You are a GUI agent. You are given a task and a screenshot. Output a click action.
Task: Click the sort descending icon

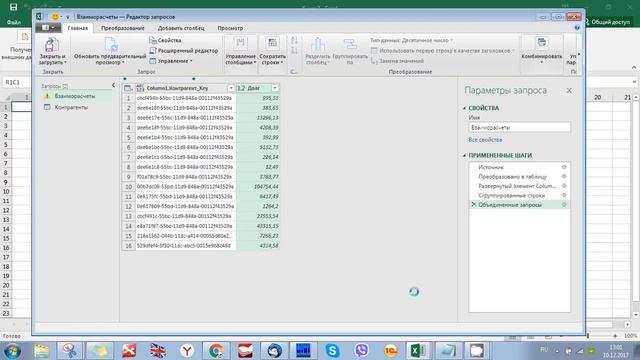(x=294, y=50)
